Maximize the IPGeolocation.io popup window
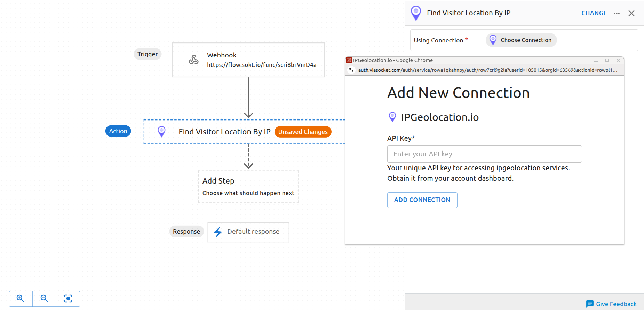Screen dimensions: 644x310 click(x=607, y=60)
